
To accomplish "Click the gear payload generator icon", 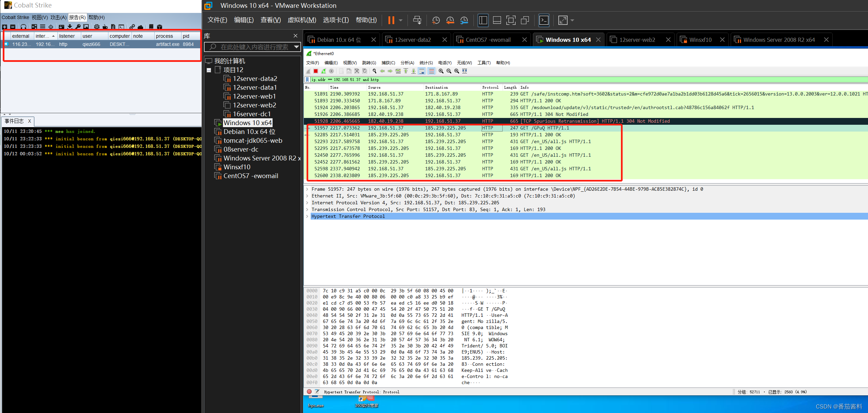I will [97, 27].
